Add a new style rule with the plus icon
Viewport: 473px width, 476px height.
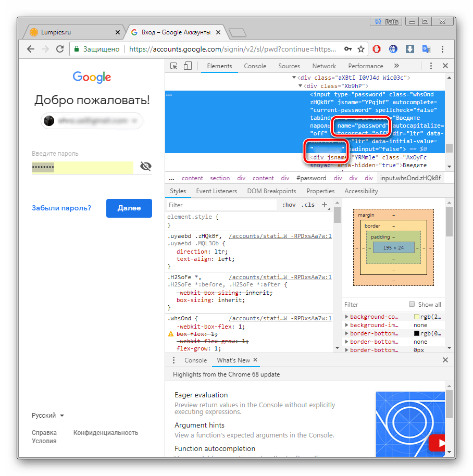click(325, 205)
